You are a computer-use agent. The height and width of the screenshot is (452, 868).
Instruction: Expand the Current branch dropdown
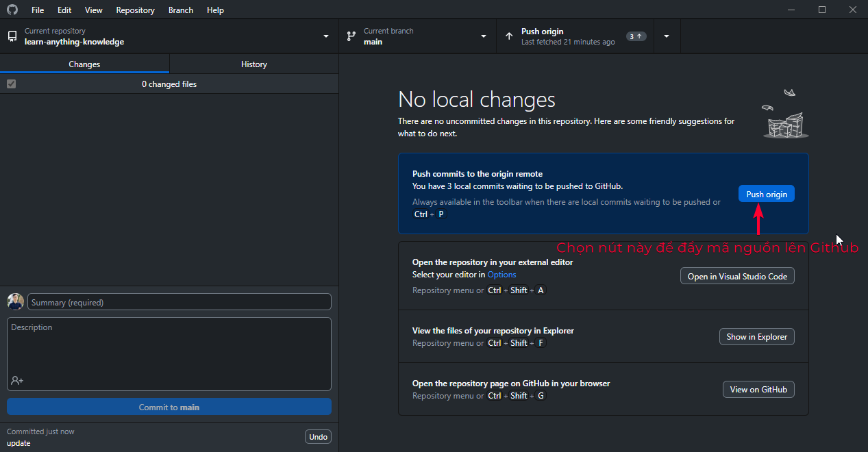[484, 36]
